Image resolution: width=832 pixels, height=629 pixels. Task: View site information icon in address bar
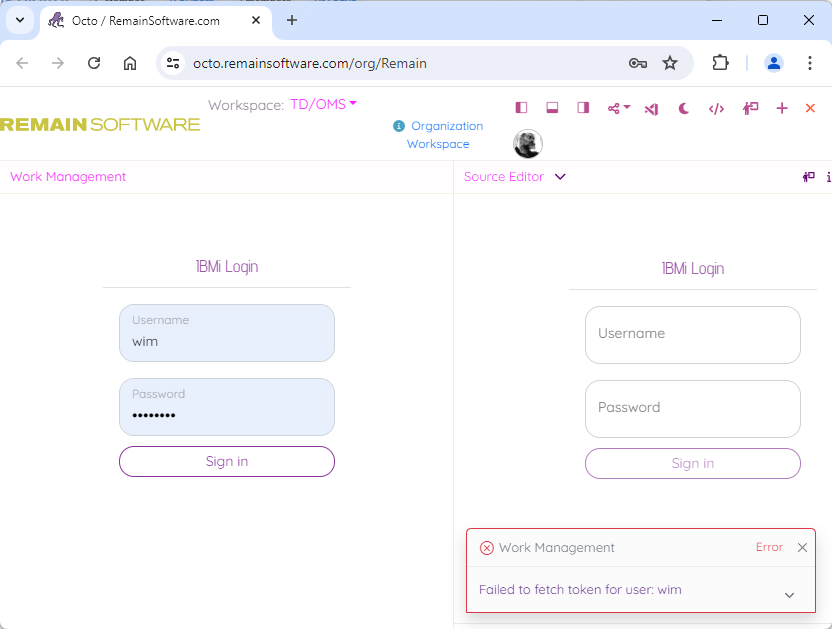173,63
